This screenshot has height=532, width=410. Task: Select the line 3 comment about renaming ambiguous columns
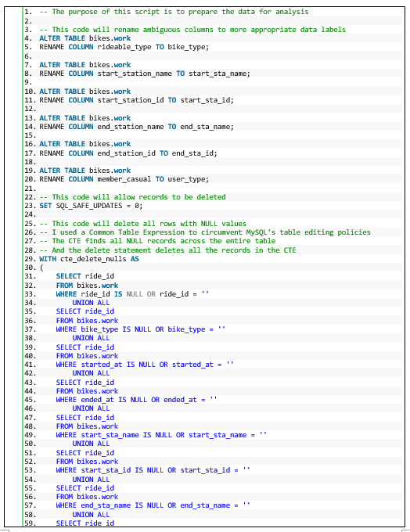point(192,30)
